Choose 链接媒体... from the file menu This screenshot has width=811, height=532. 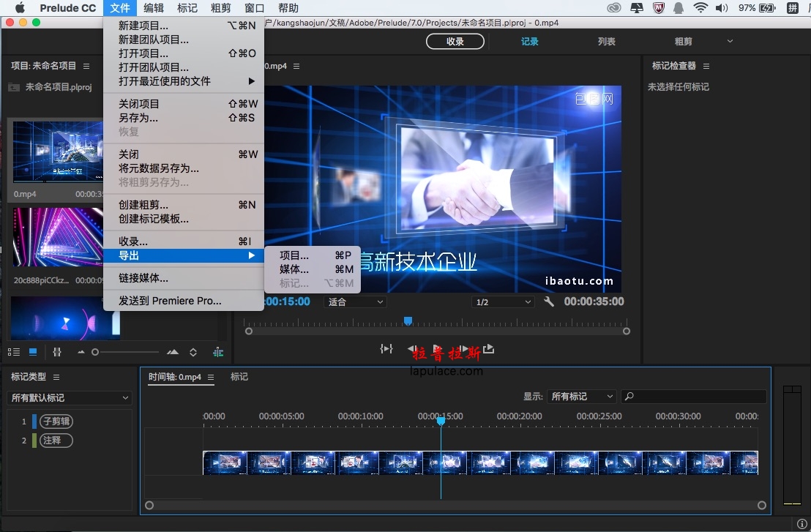184,278
